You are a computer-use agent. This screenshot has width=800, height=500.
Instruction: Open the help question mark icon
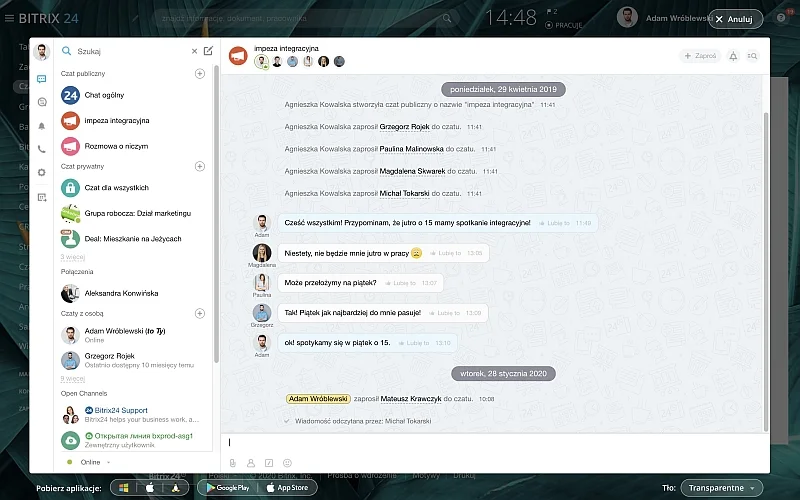coord(781,18)
